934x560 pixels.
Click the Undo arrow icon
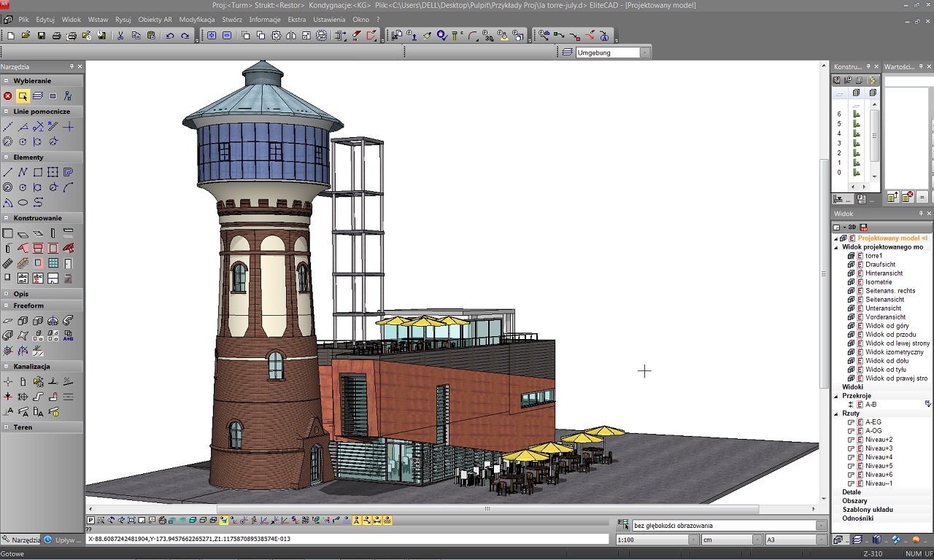(170, 35)
